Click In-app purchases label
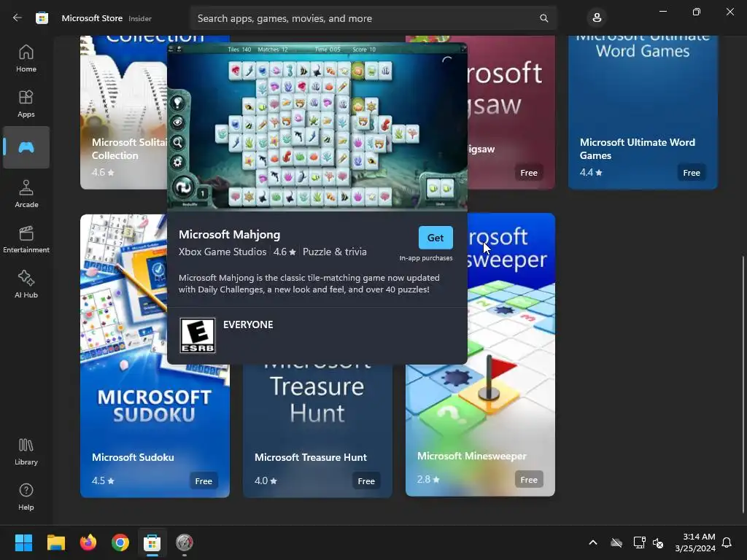This screenshot has height=560, width=747. point(426,258)
